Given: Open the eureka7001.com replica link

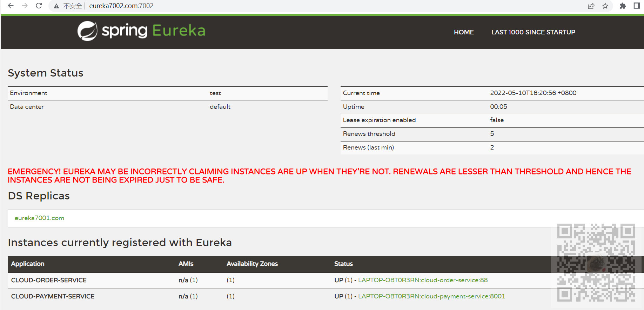Looking at the screenshot, I should [39, 218].
